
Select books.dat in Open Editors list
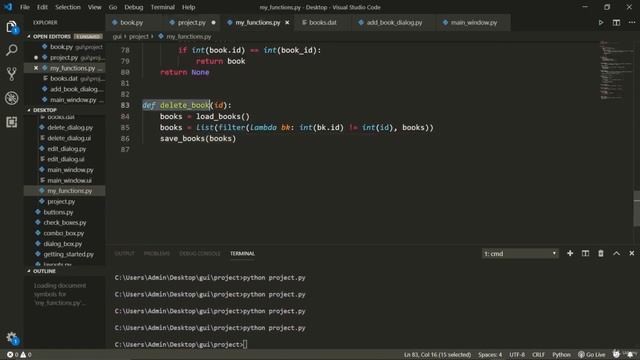pyautogui.click(x=65, y=78)
